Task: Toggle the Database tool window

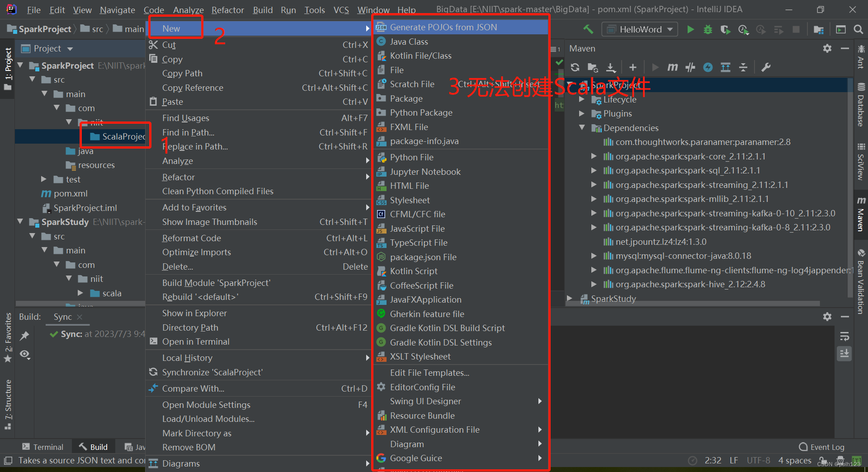Action: [861, 105]
